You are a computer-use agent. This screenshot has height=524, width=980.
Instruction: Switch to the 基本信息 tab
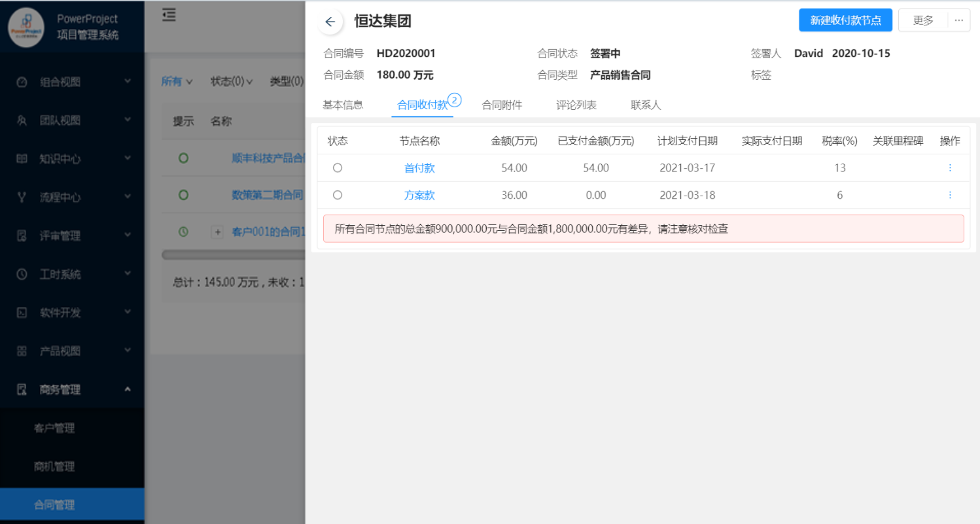click(343, 105)
